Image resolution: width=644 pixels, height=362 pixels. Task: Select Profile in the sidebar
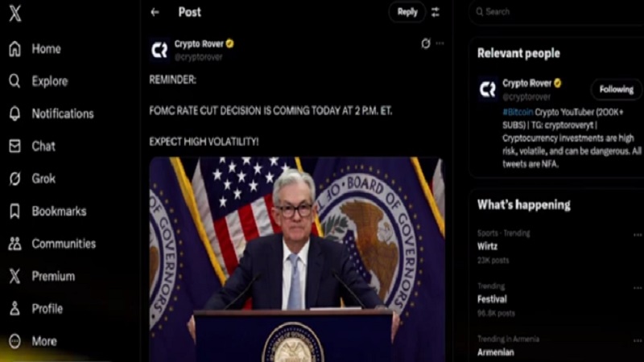35,309
